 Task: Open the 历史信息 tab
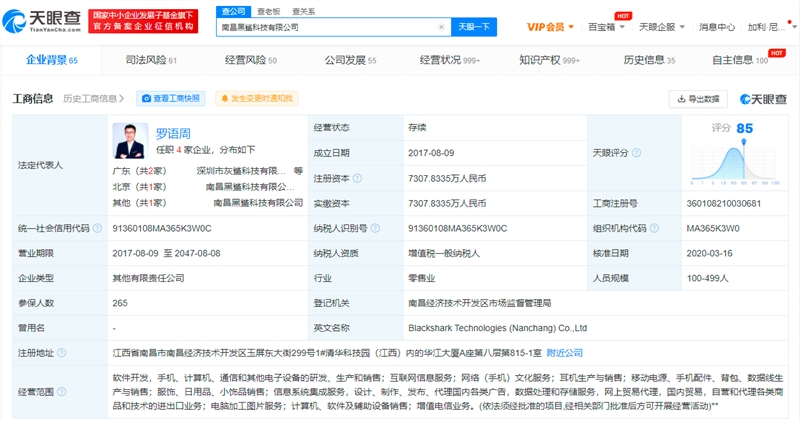click(x=649, y=60)
